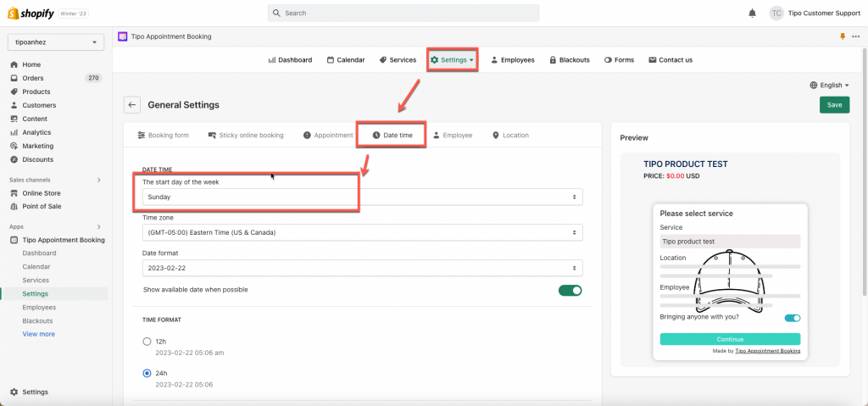Open Content in the sidebar
This screenshot has height=406, width=868.
(x=34, y=119)
